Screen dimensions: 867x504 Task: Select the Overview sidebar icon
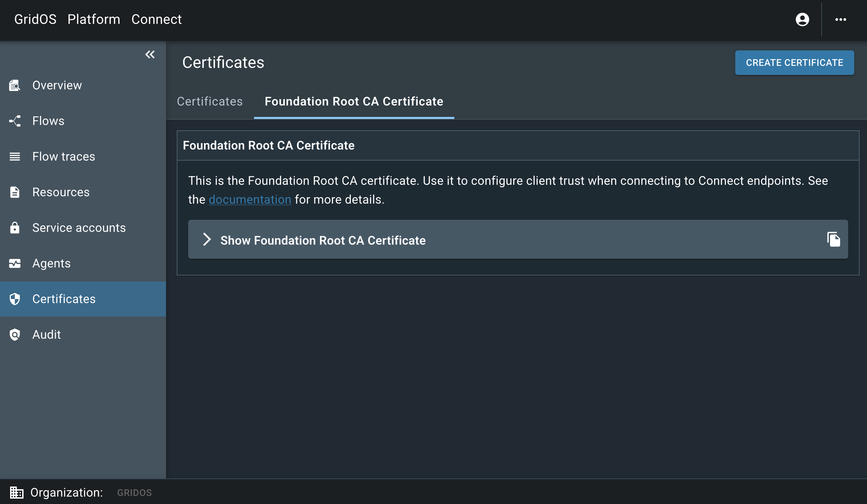14,85
